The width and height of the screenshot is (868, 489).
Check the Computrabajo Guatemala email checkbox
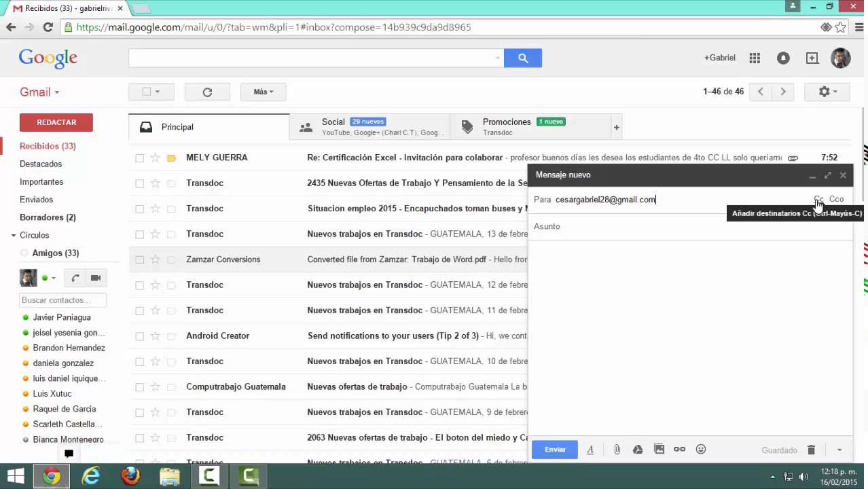(139, 387)
